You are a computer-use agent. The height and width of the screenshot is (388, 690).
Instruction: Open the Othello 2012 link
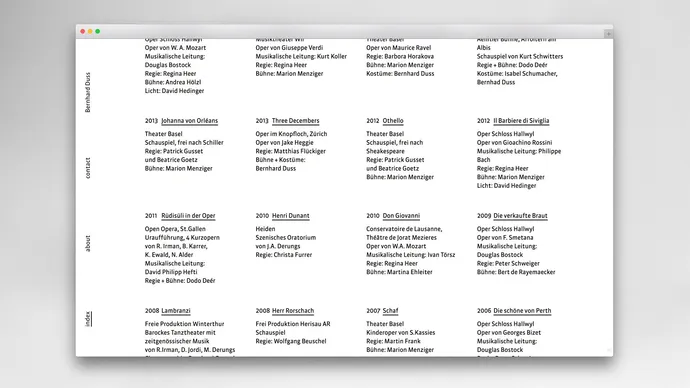click(393, 121)
